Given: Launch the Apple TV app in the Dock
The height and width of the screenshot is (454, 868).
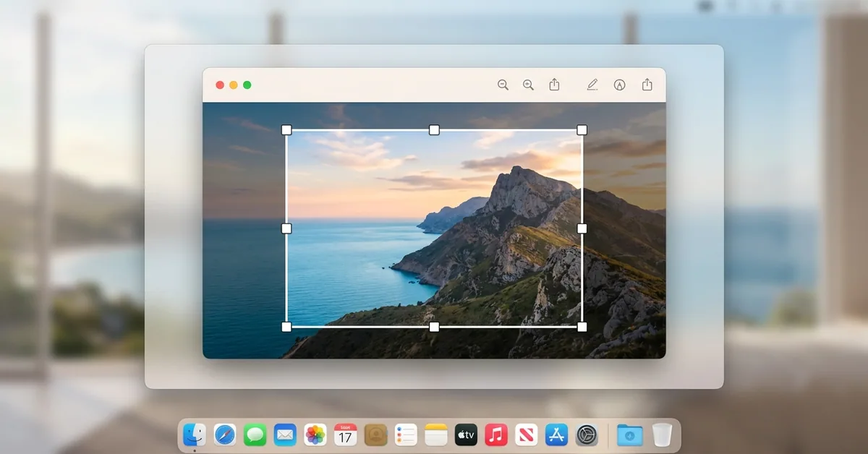Looking at the screenshot, I should 466,434.
